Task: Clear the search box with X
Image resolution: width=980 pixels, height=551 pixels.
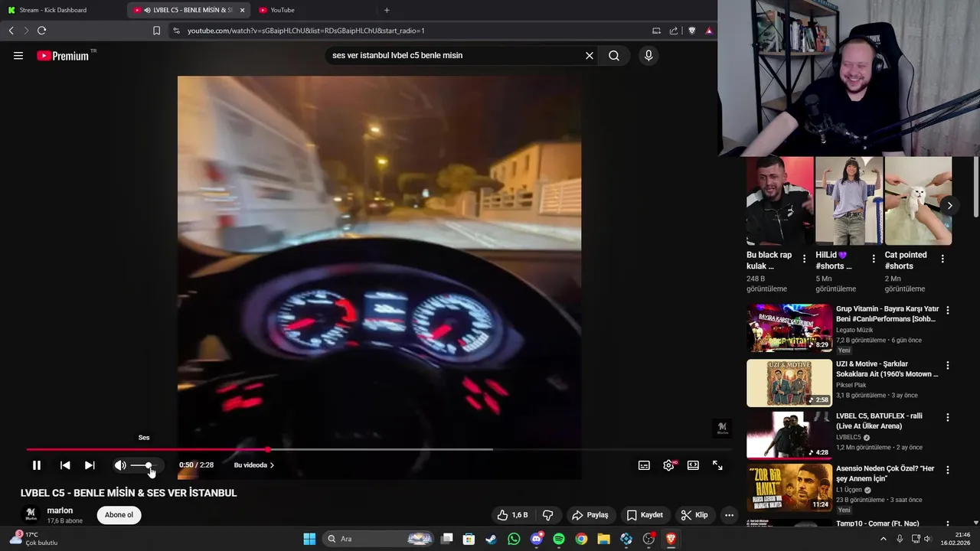Action: pos(590,55)
